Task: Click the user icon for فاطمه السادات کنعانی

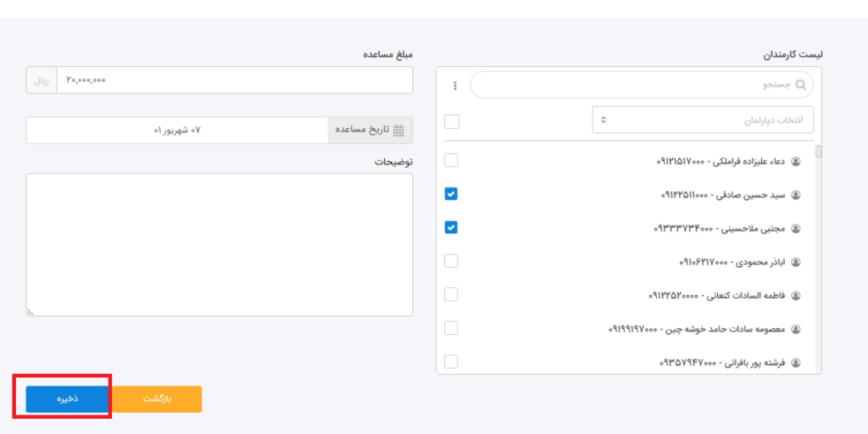Action: [x=795, y=296]
